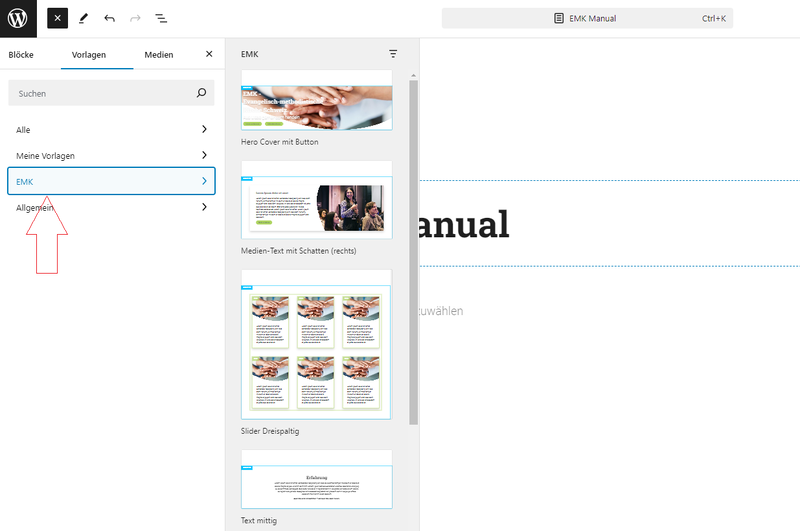Switch to the Blöcke tab
The image size is (800, 531).
(x=21, y=55)
